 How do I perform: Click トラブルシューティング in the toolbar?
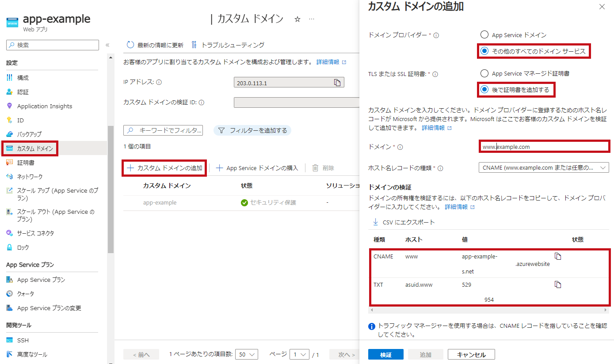pyautogui.click(x=228, y=45)
